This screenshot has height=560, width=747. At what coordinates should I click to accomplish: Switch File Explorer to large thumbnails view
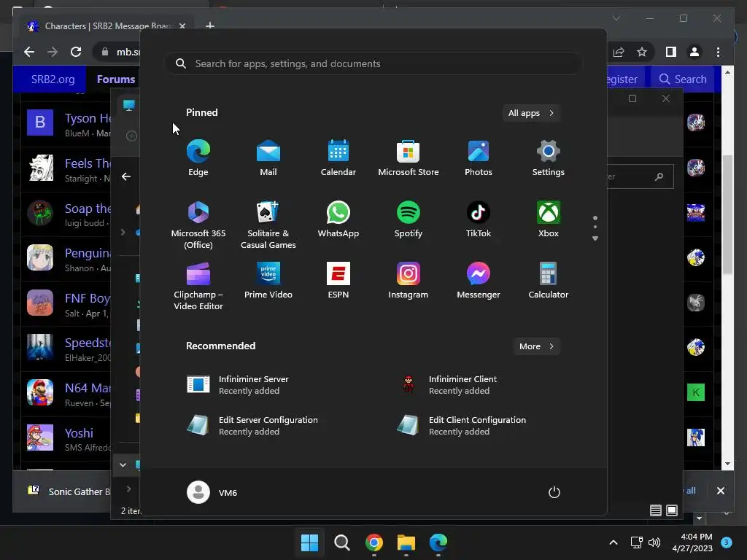672,510
